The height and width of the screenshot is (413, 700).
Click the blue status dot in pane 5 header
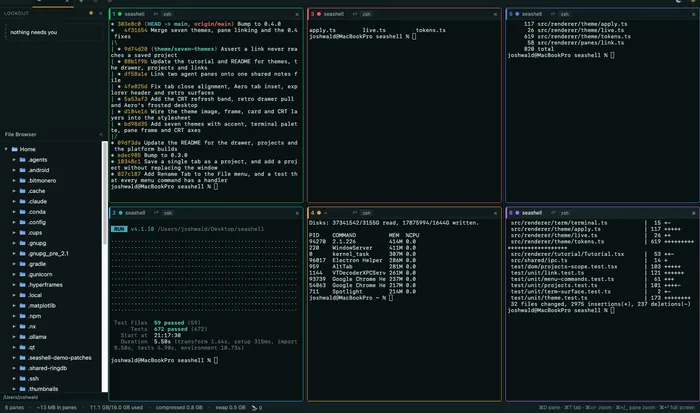[517, 14]
